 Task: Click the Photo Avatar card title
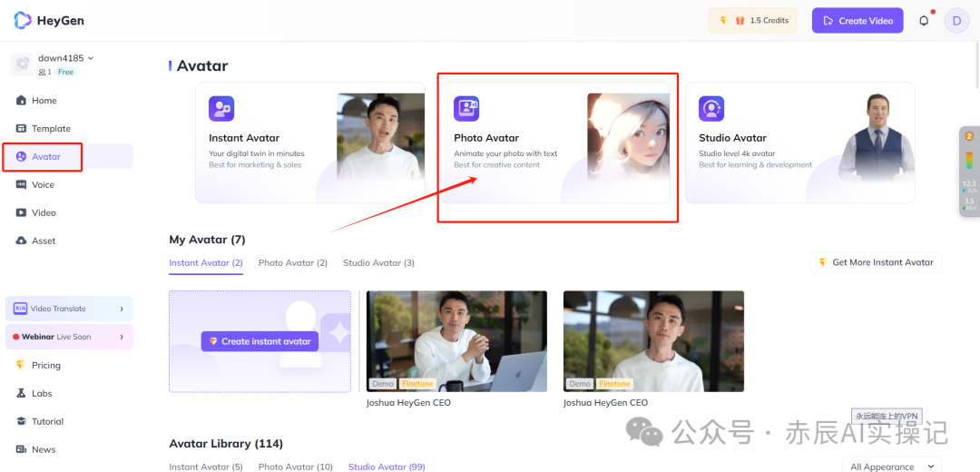486,138
